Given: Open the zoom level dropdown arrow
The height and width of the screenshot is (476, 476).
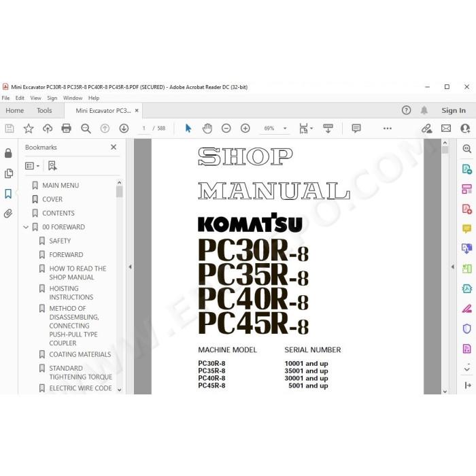Looking at the screenshot, I should [285, 129].
